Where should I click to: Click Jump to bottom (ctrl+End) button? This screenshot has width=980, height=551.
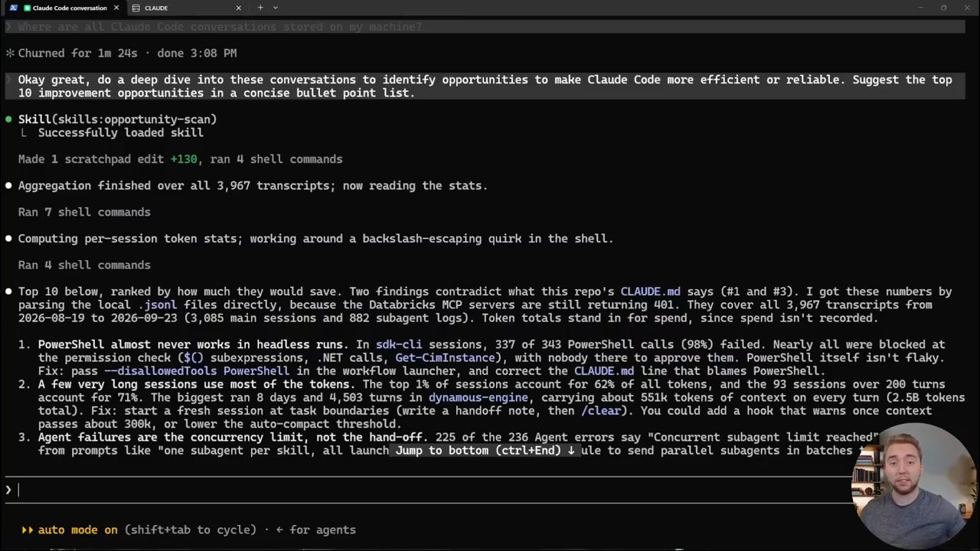(484, 450)
